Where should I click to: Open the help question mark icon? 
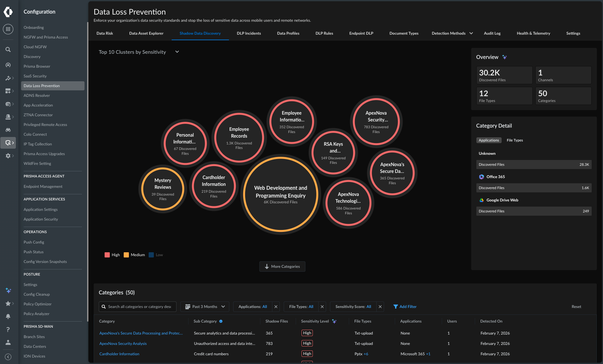pos(8,329)
